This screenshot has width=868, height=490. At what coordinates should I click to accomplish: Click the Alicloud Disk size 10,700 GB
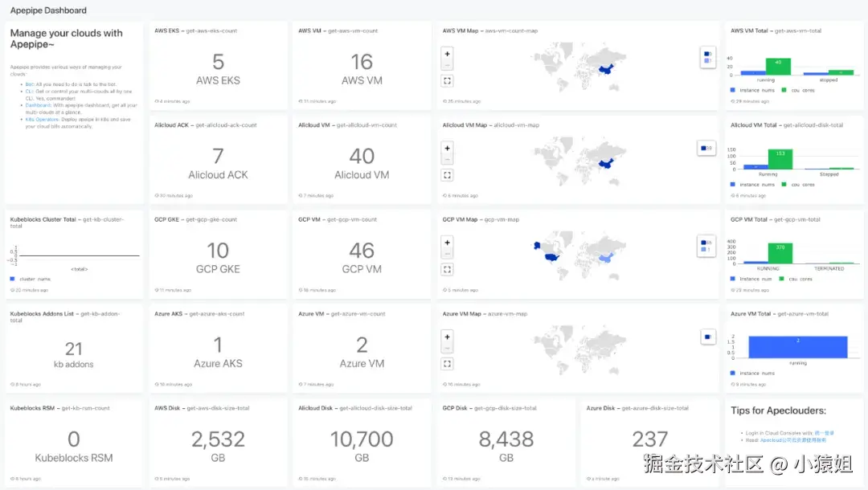tap(362, 439)
